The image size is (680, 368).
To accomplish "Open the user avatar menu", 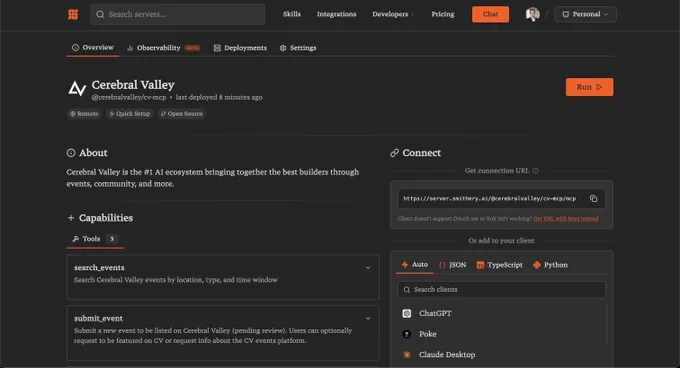I will coord(533,14).
